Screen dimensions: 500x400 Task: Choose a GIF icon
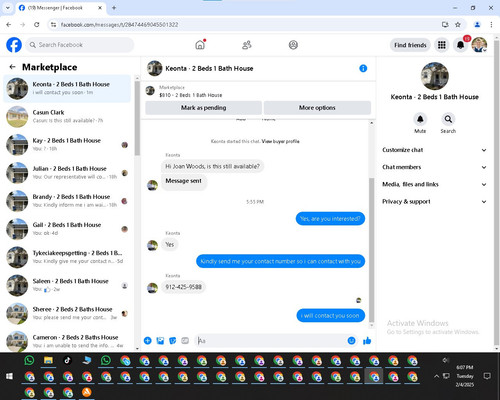click(185, 341)
